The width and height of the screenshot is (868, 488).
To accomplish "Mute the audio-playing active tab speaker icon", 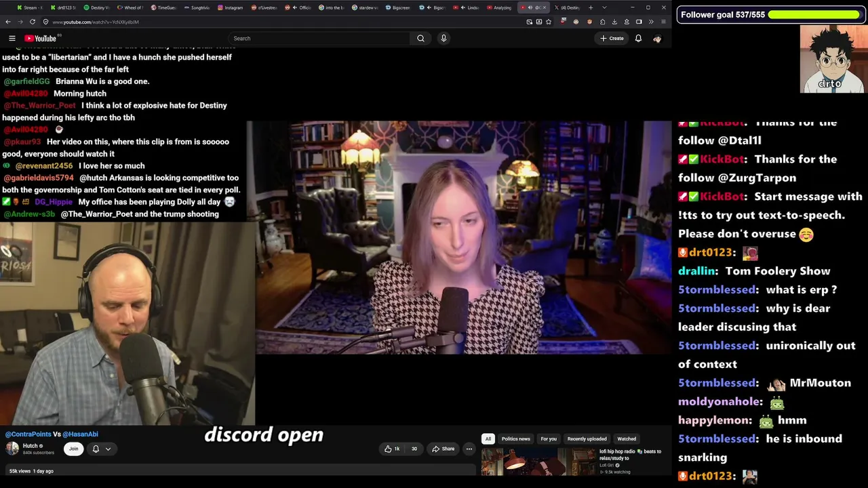I will pos(530,7).
